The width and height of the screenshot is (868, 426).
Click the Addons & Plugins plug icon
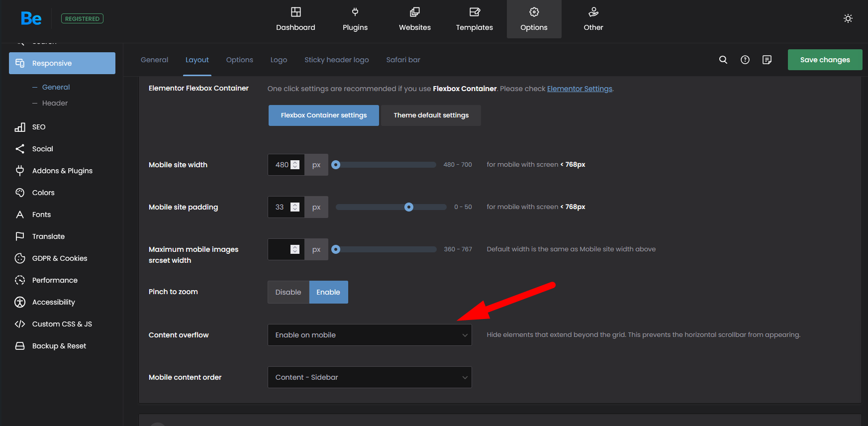(x=20, y=171)
